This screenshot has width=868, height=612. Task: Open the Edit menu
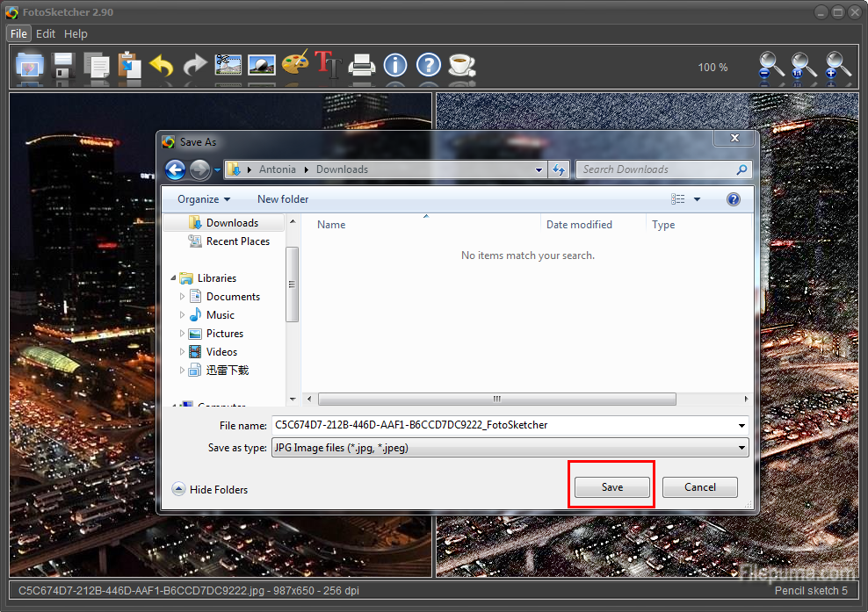point(46,33)
